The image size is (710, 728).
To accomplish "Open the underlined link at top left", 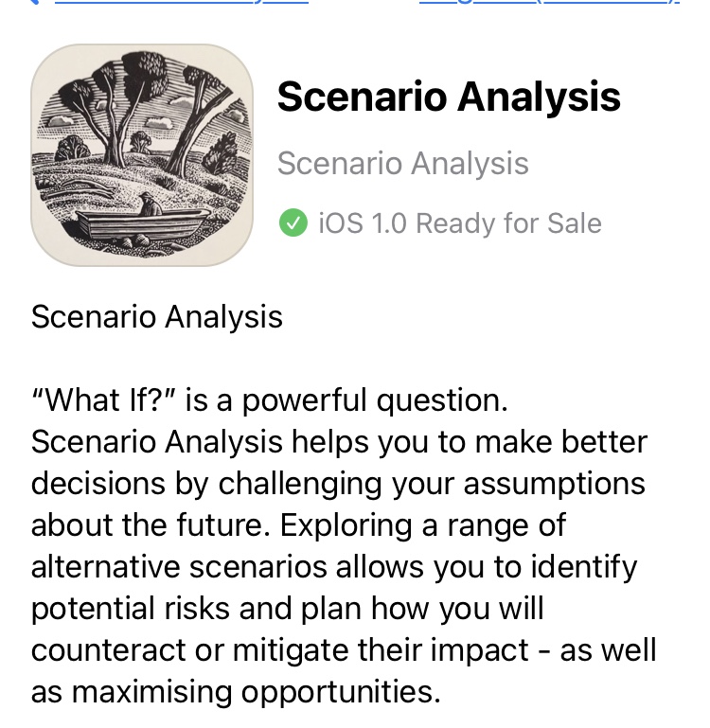I will tap(180, 2).
